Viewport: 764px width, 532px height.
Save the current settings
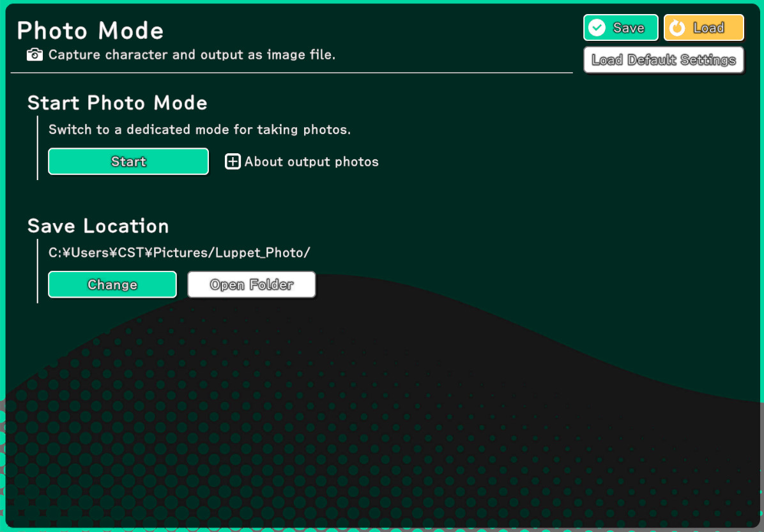(620, 27)
